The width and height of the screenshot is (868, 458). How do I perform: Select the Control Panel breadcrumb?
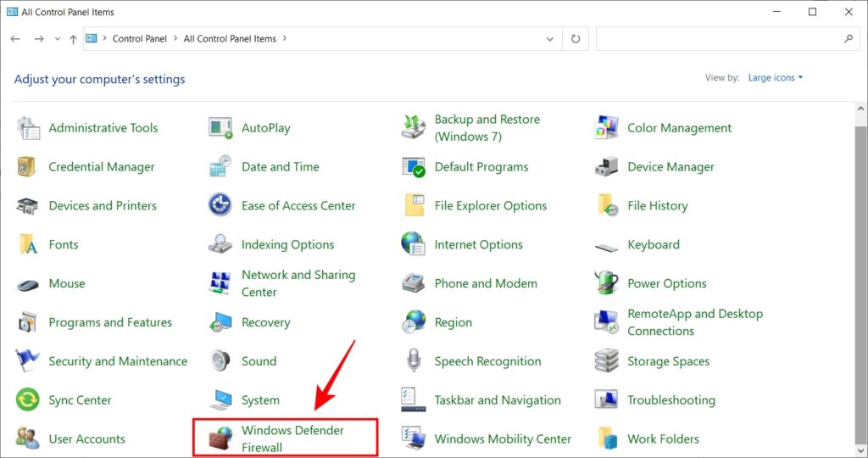(x=140, y=38)
